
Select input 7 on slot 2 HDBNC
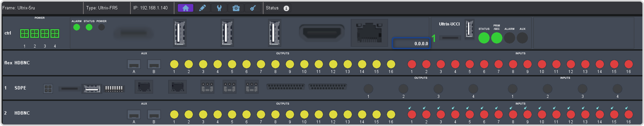click(498, 114)
